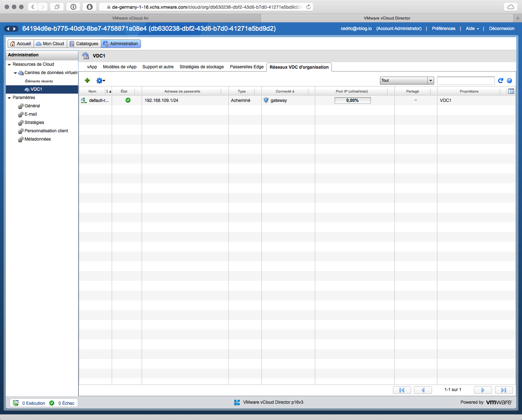This screenshot has height=420, width=522.
Task: Switch to the Passerelles Edge tab
Action: click(247, 67)
